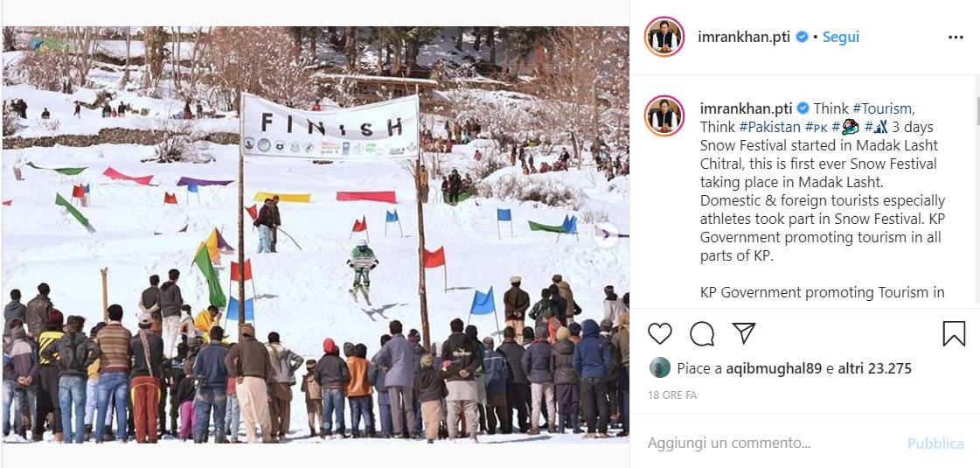Click the caption scrollbar thumb
Viewport: 980px width, 468px height.
tap(977, 111)
